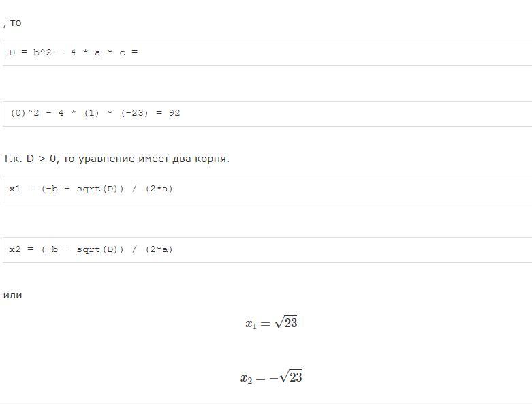This screenshot has width=532, height=404.
Task: Click the x2 root formula code box
Action: point(267,249)
